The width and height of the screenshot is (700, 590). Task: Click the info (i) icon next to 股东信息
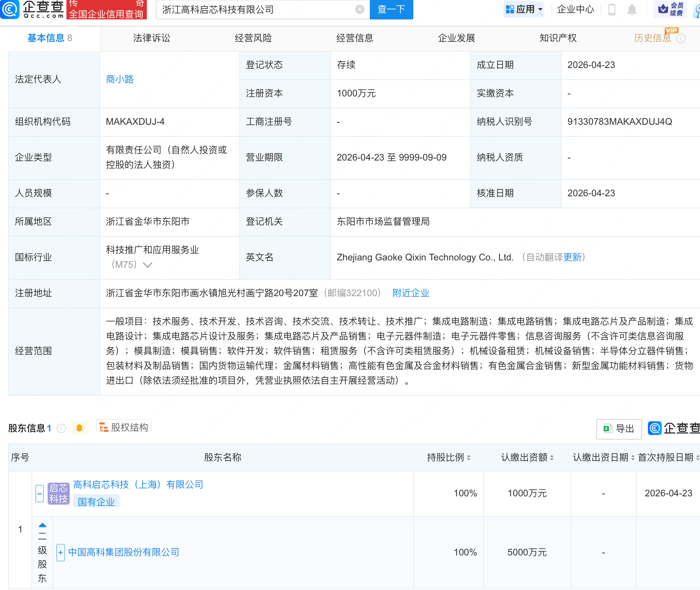coord(61,429)
